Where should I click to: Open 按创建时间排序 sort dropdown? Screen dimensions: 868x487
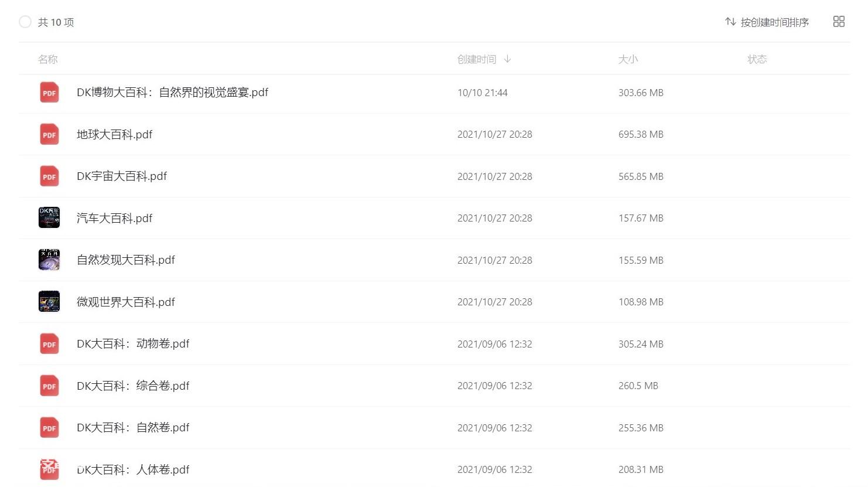coord(767,22)
